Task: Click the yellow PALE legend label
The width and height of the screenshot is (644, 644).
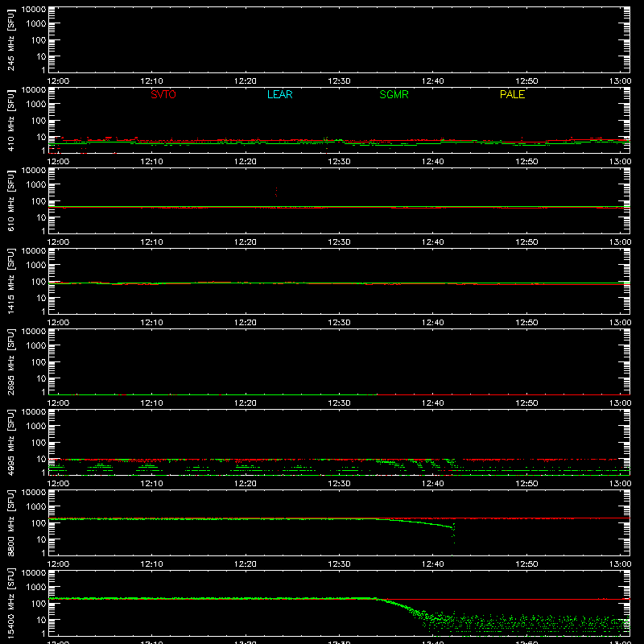Action: click(512, 94)
